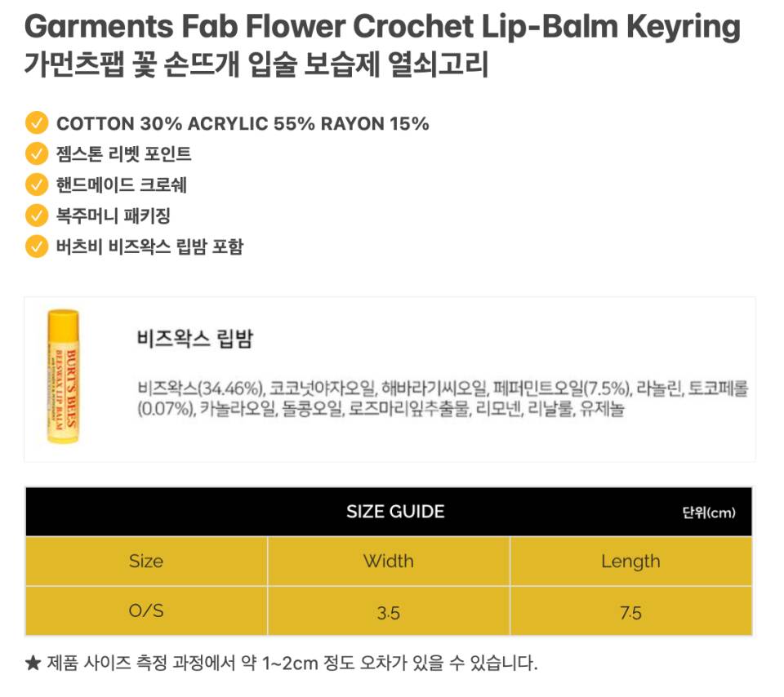Click the Korean product title 가먼츠팹 꽃 손뜨개
Viewport: 784px width, 697px height.
coord(256,64)
